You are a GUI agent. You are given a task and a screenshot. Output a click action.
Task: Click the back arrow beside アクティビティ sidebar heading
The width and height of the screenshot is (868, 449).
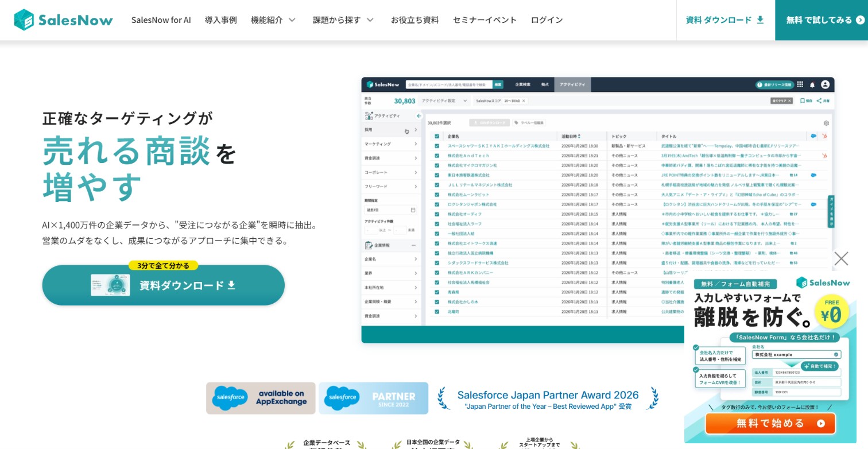point(419,115)
